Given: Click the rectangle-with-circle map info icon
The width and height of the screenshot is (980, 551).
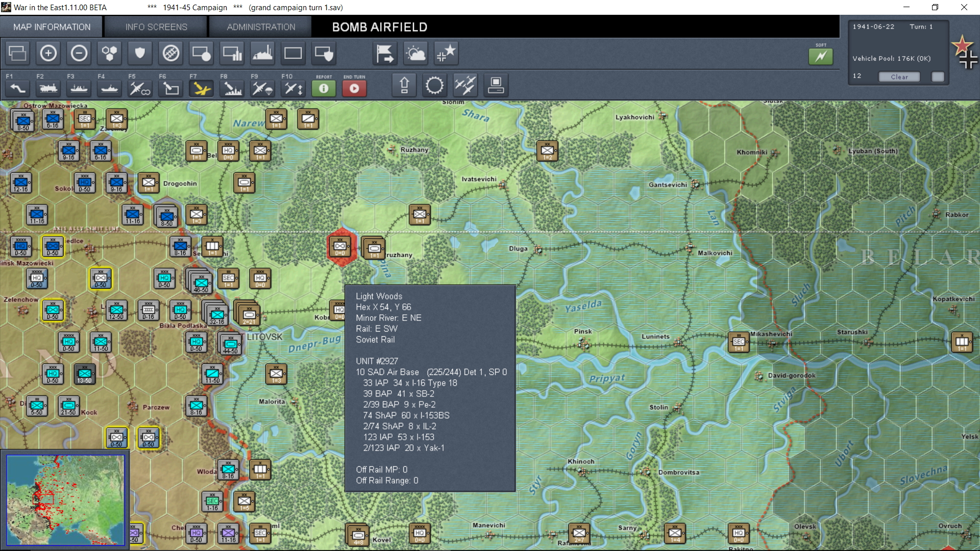Looking at the screenshot, I should (202, 53).
